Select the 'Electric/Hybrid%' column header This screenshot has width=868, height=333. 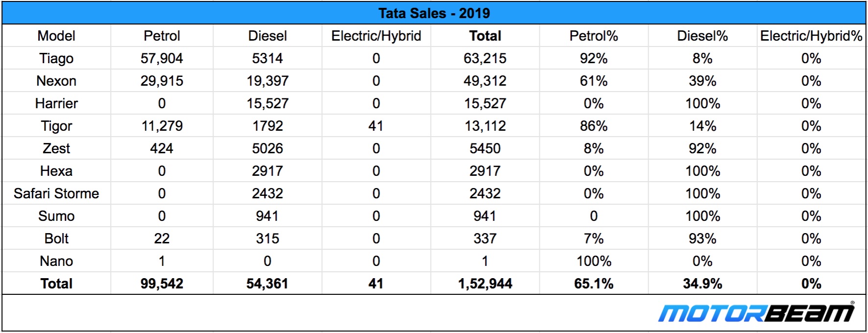[x=811, y=36]
